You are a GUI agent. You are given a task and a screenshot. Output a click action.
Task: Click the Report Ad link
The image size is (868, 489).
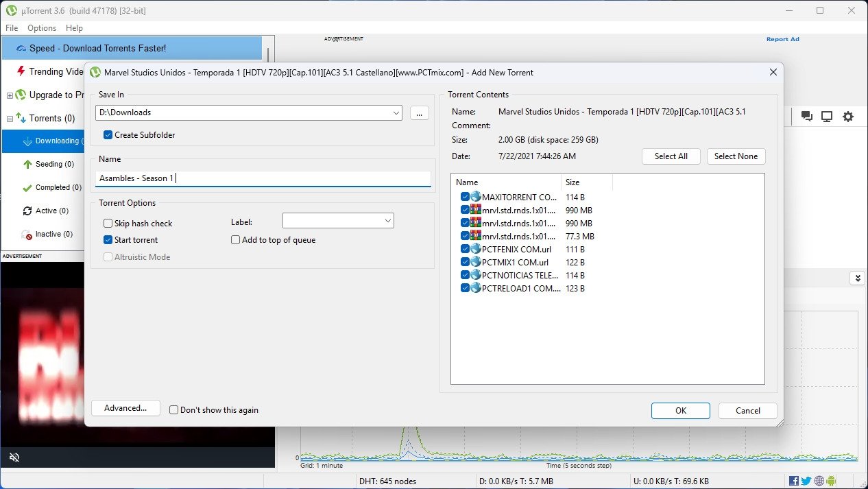(x=783, y=39)
